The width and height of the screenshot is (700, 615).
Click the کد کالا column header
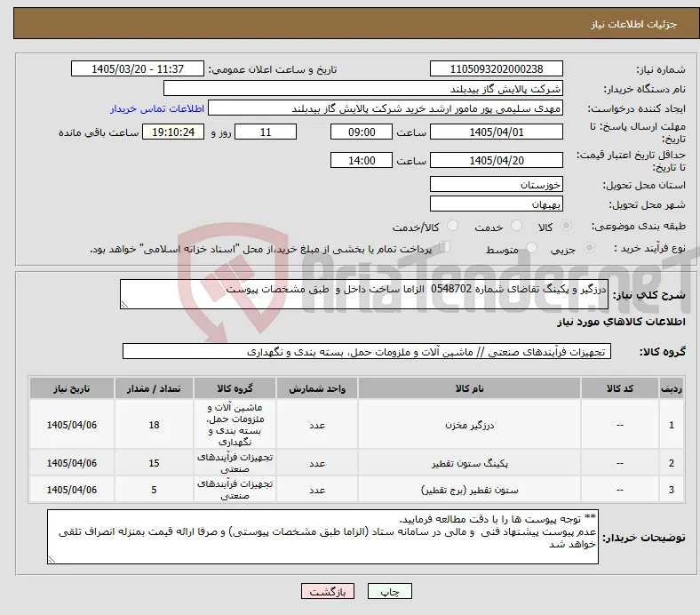pyautogui.click(x=620, y=388)
